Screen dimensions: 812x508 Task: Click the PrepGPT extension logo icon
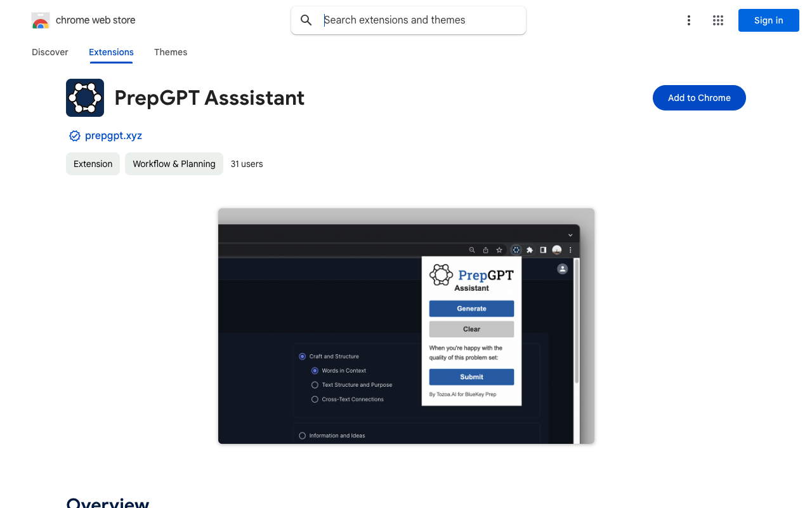coord(85,98)
